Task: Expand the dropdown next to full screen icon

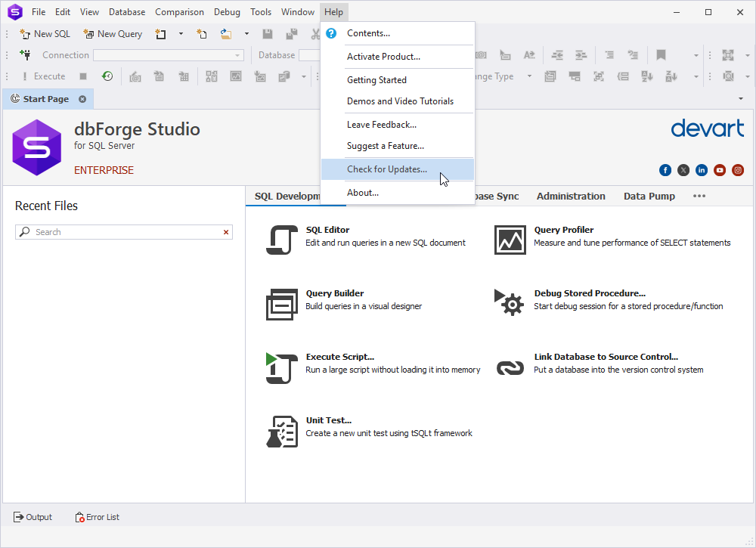Action: tap(748, 55)
